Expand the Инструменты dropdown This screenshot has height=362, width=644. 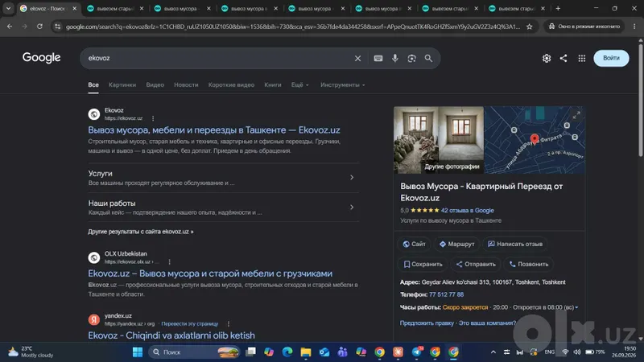343,85
